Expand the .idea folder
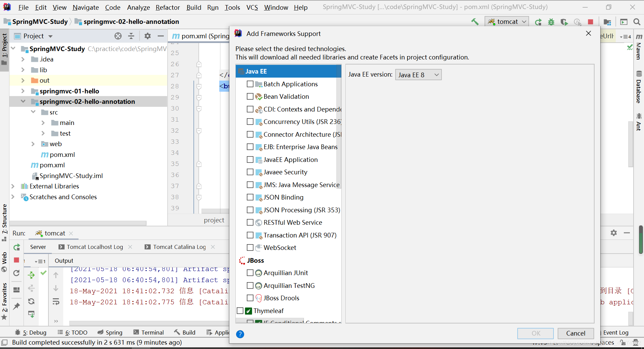This screenshot has height=349, width=644. point(23,59)
